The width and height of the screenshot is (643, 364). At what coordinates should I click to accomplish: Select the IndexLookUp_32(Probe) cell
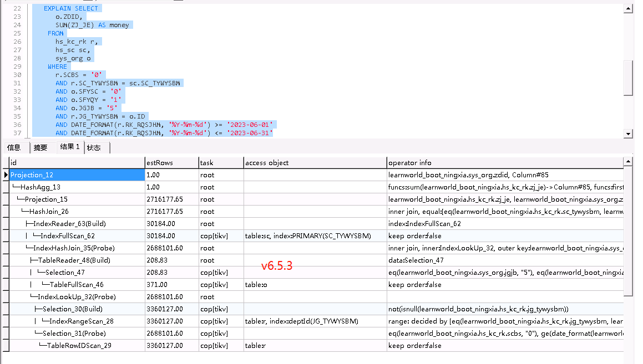click(77, 297)
